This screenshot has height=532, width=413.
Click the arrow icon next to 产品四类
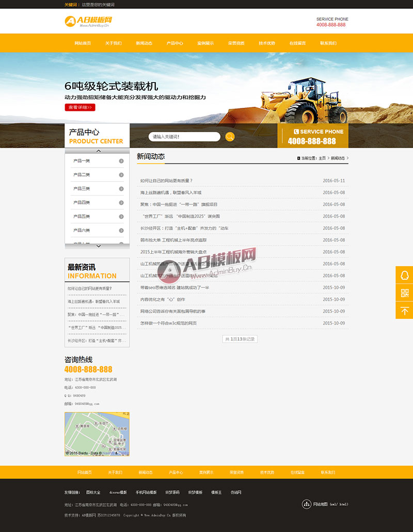(121, 203)
